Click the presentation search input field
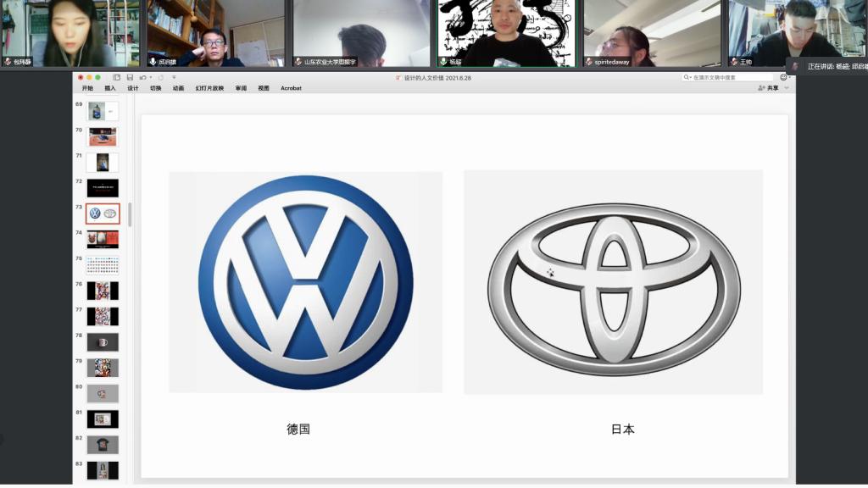Screen dimensions: 868x488 pyautogui.click(x=729, y=77)
